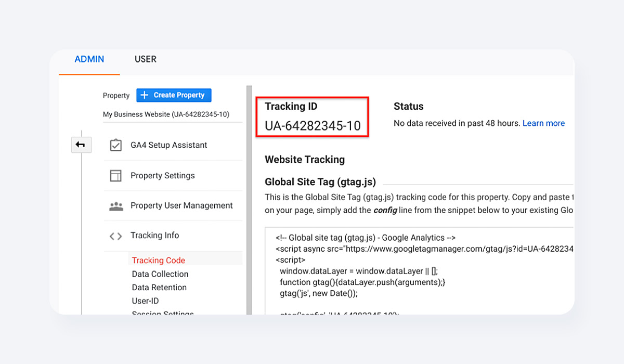Screen dimensions: 624x364
Task: Click the UA-64282345-10 tracking ID value
Action: [313, 126]
